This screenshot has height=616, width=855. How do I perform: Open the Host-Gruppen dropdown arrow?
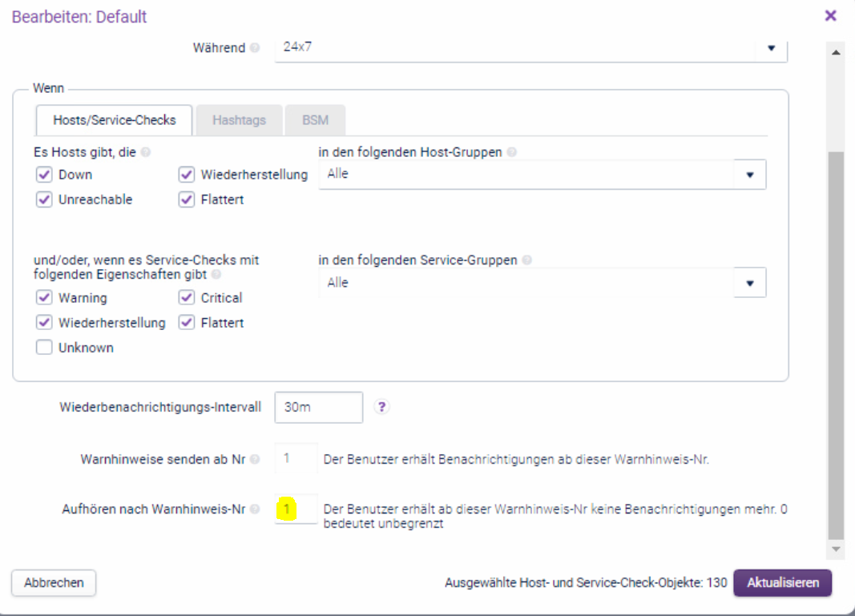[x=750, y=175]
